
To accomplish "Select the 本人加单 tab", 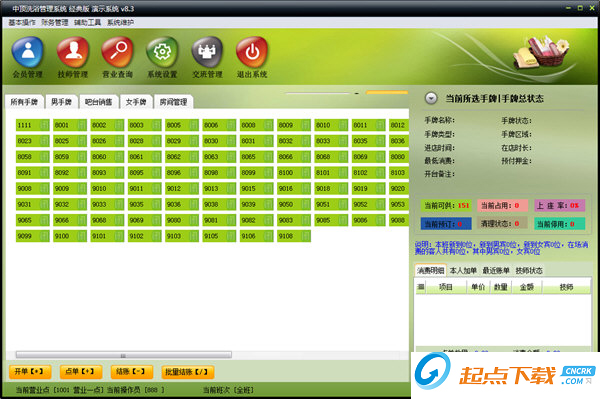I will pyautogui.click(x=463, y=270).
